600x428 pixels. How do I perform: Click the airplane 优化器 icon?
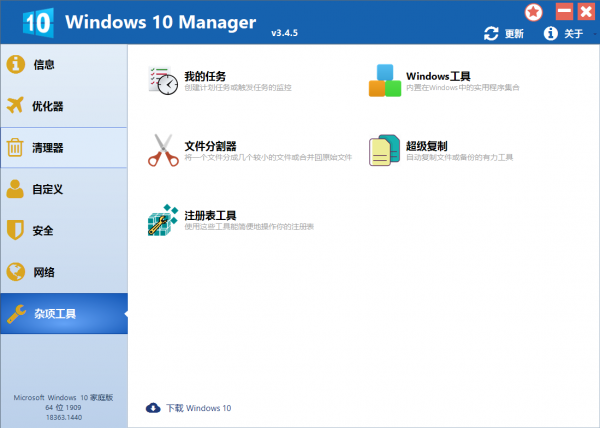tap(15, 106)
